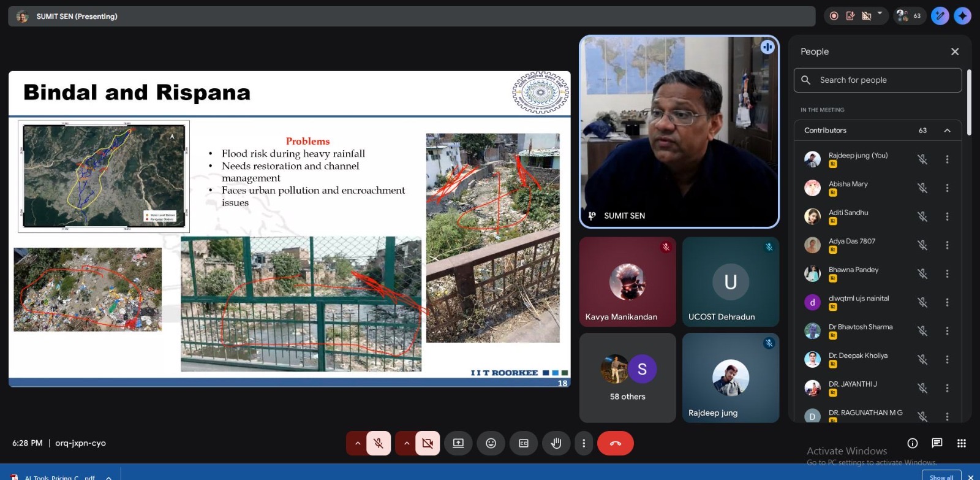Click the people count icon showing 63
The height and width of the screenshot is (480, 980).
pyautogui.click(x=908, y=16)
